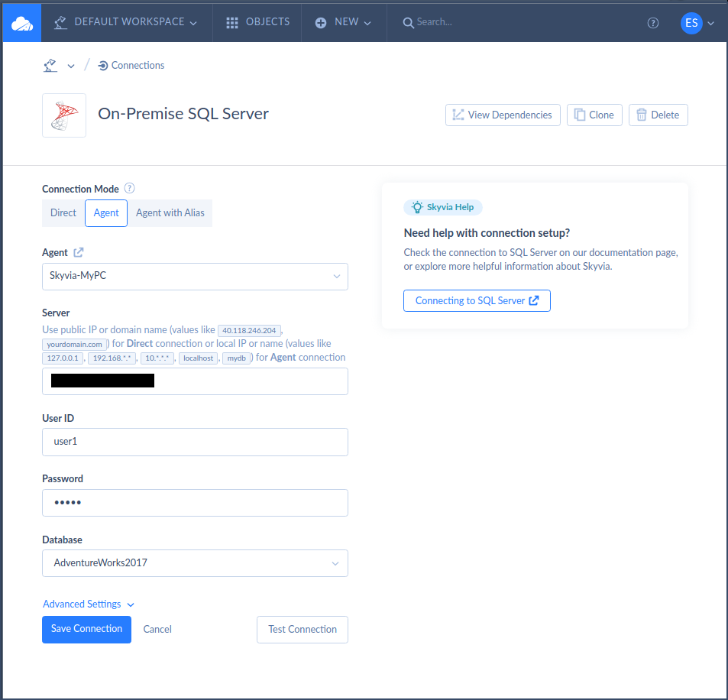Click the Server input field
Image resolution: width=728 pixels, height=700 pixels.
pos(195,381)
